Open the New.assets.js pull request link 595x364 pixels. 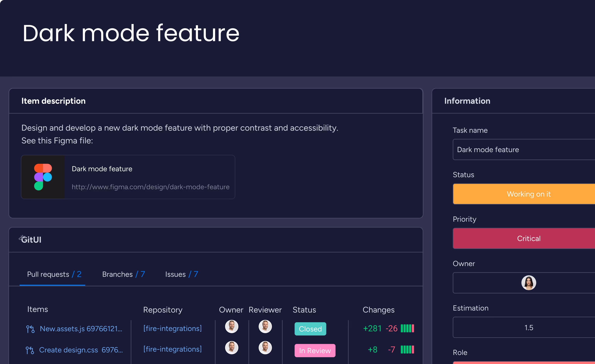pos(81,329)
